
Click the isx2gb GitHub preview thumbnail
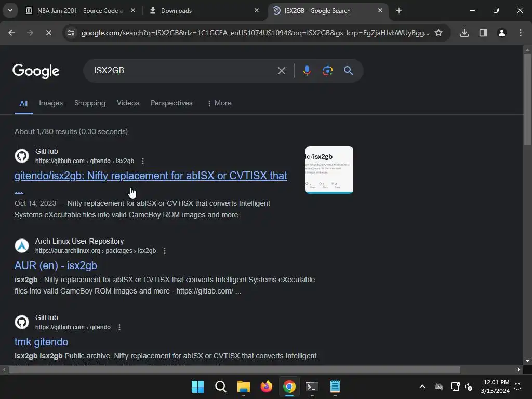[329, 170]
